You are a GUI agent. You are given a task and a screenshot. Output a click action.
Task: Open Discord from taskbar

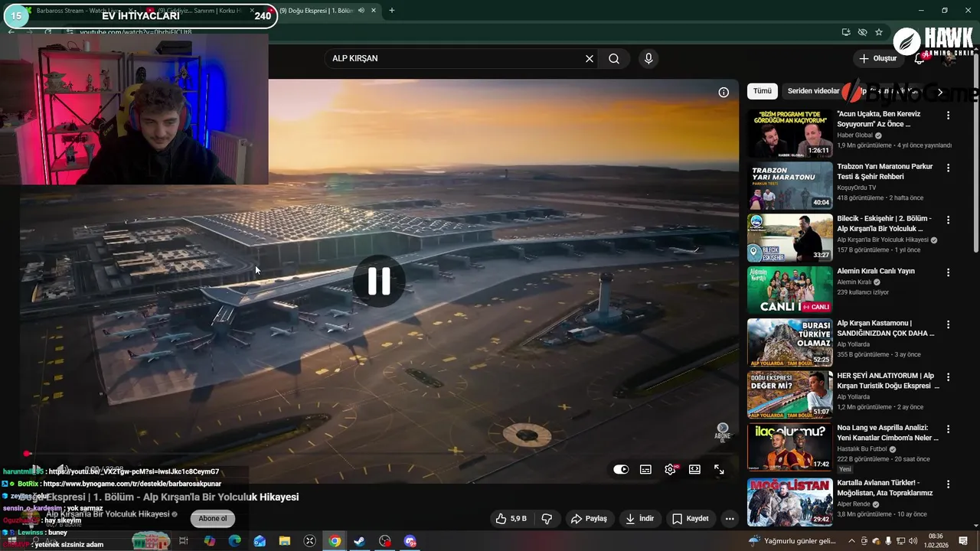[410, 541]
